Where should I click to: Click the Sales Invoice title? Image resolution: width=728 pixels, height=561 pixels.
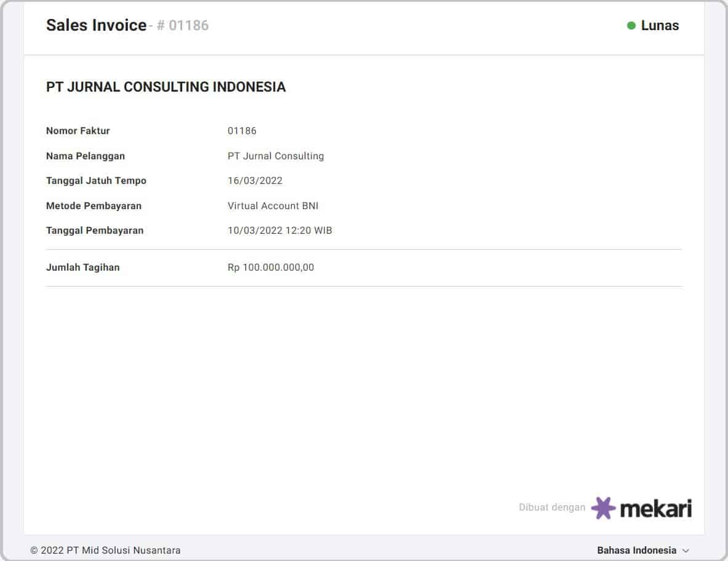coord(96,25)
